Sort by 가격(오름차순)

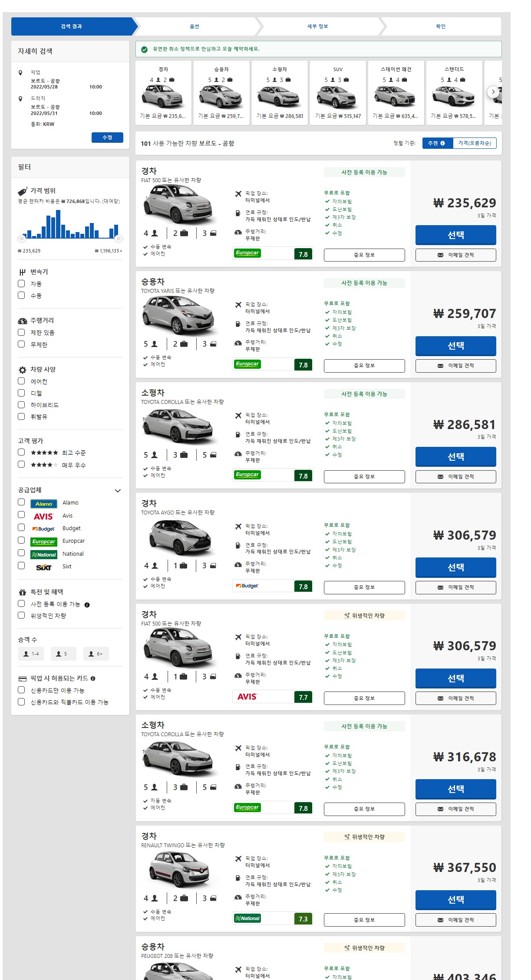[x=475, y=143]
